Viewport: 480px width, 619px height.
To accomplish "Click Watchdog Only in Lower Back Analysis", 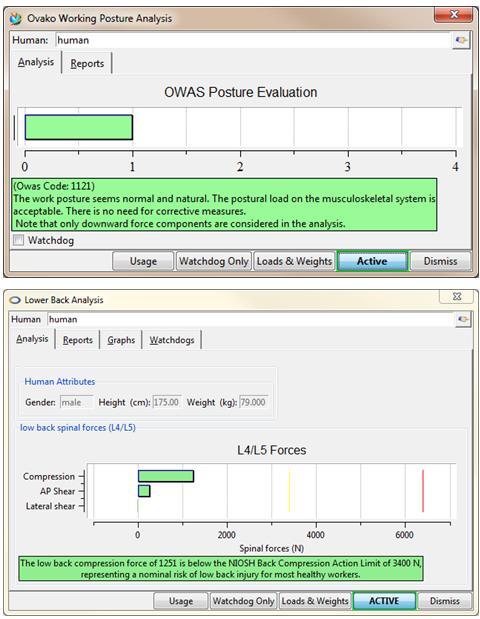I will pyautogui.click(x=243, y=601).
